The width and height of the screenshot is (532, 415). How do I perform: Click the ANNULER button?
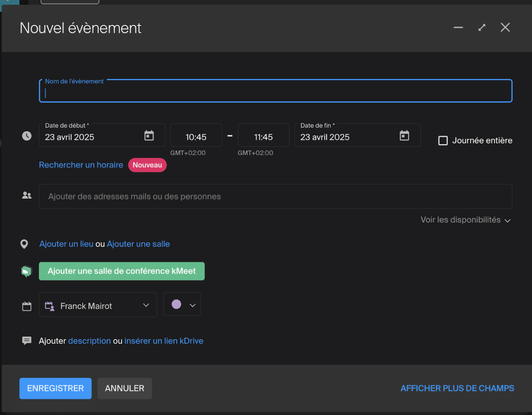pos(125,388)
